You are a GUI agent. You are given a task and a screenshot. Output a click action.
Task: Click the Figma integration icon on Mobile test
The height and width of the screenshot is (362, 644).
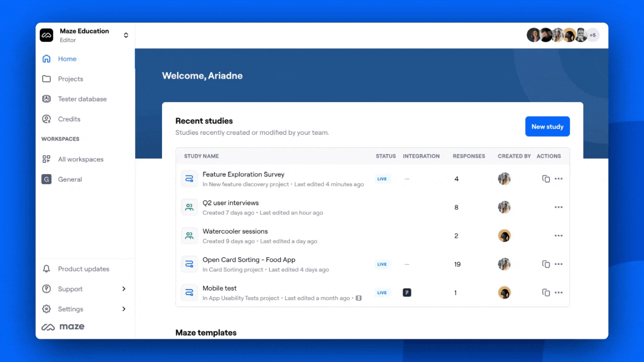pyautogui.click(x=407, y=293)
